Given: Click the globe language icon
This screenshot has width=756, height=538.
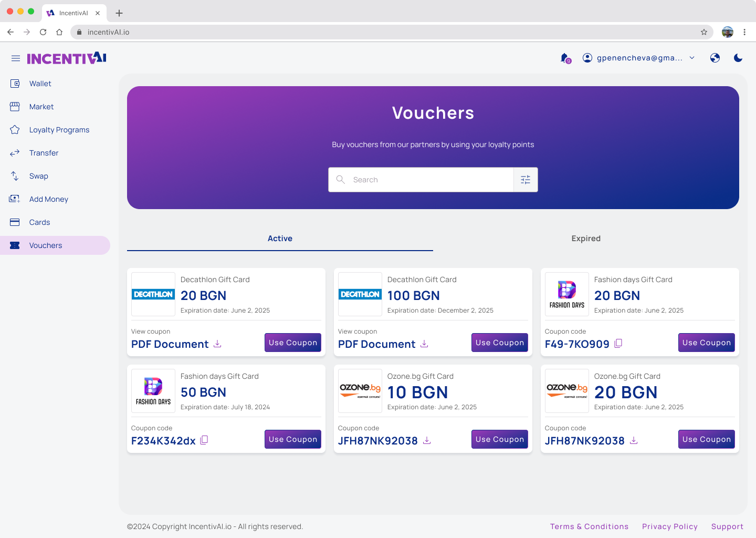Looking at the screenshot, I should click(715, 58).
